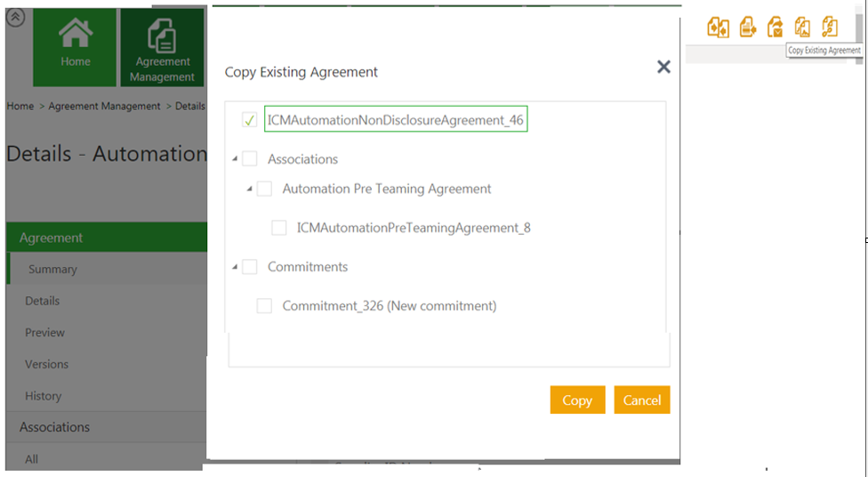Click the linked documents icon at the toolbar's right end
The height and width of the screenshot is (477, 868).
click(830, 27)
